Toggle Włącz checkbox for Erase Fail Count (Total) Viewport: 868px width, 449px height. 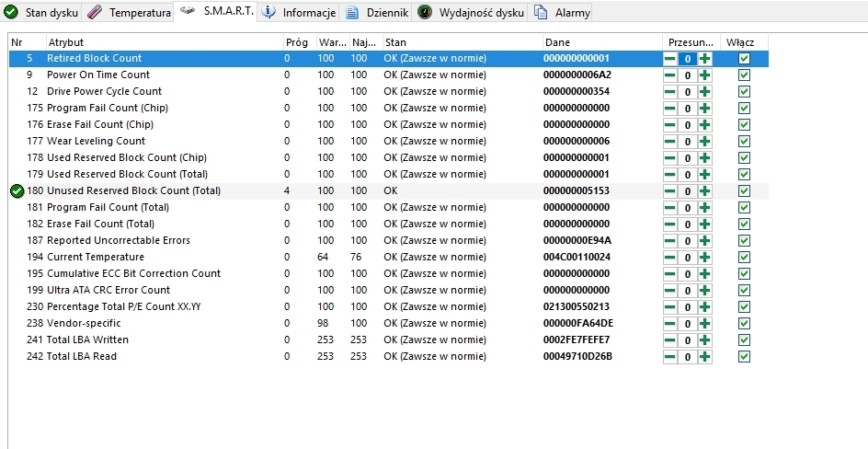[744, 224]
